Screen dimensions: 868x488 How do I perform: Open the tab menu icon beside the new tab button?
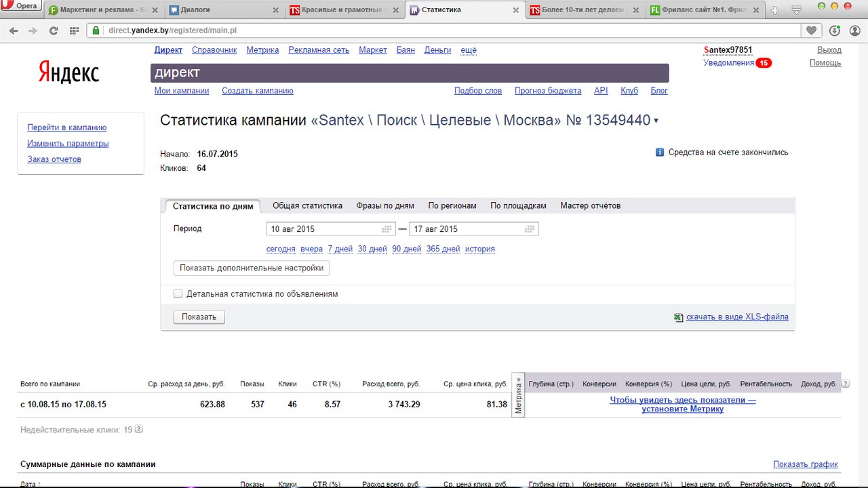click(x=797, y=10)
